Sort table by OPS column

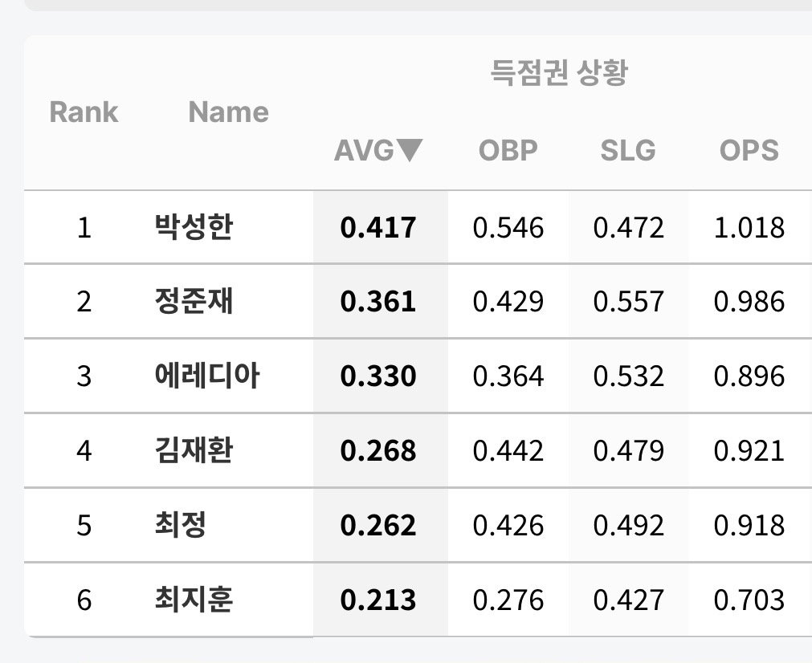(749, 151)
